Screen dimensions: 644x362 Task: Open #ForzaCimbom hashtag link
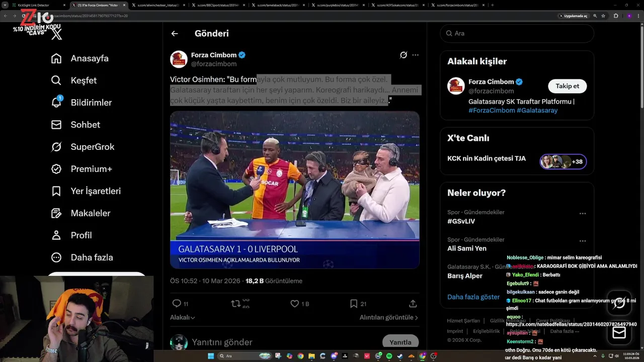[492, 111]
